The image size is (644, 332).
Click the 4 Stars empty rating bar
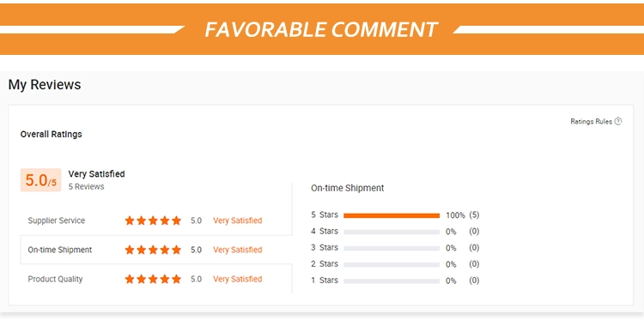click(x=392, y=232)
